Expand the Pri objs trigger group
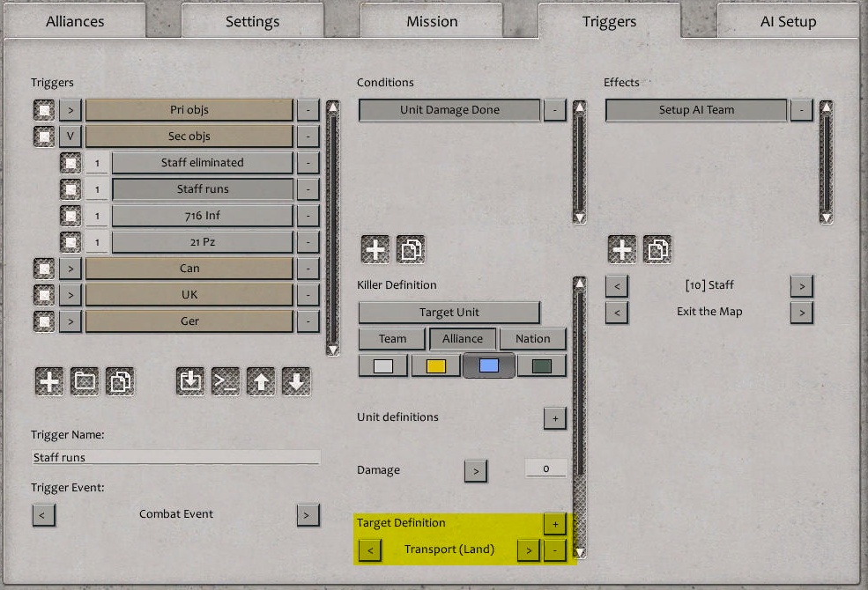 [x=70, y=109]
